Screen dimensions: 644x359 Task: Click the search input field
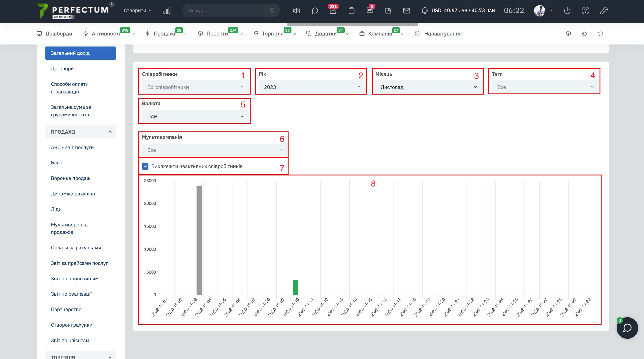[x=223, y=11]
